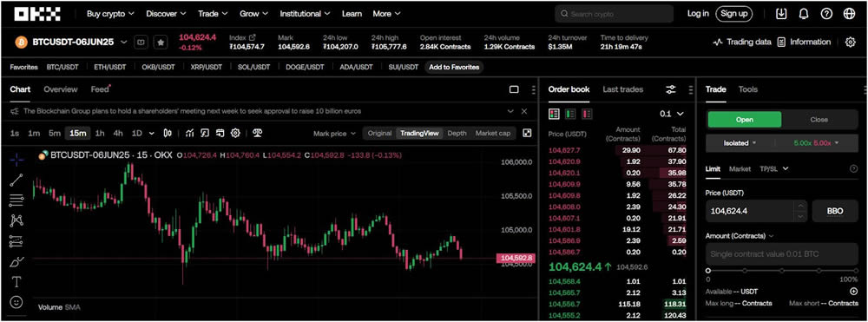This screenshot has height=322, width=868.
Task: Switch chart view to Depth
Action: coord(457,134)
